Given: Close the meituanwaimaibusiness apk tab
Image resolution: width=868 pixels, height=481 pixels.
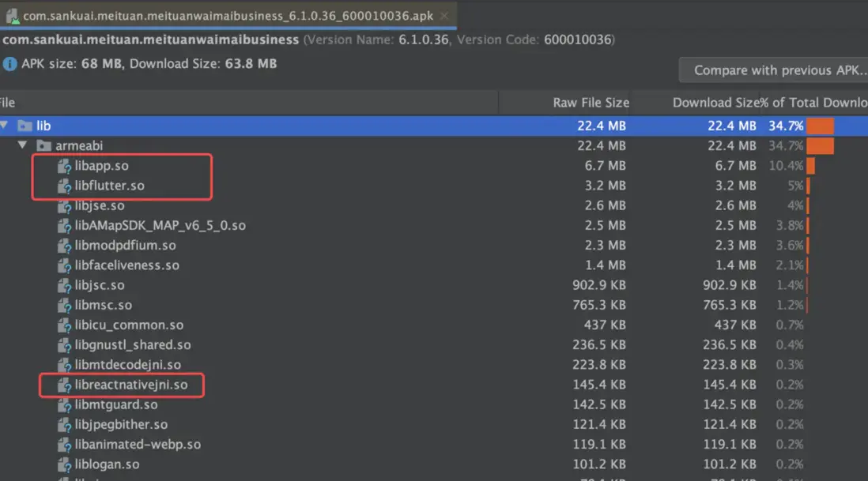Looking at the screenshot, I should point(444,16).
